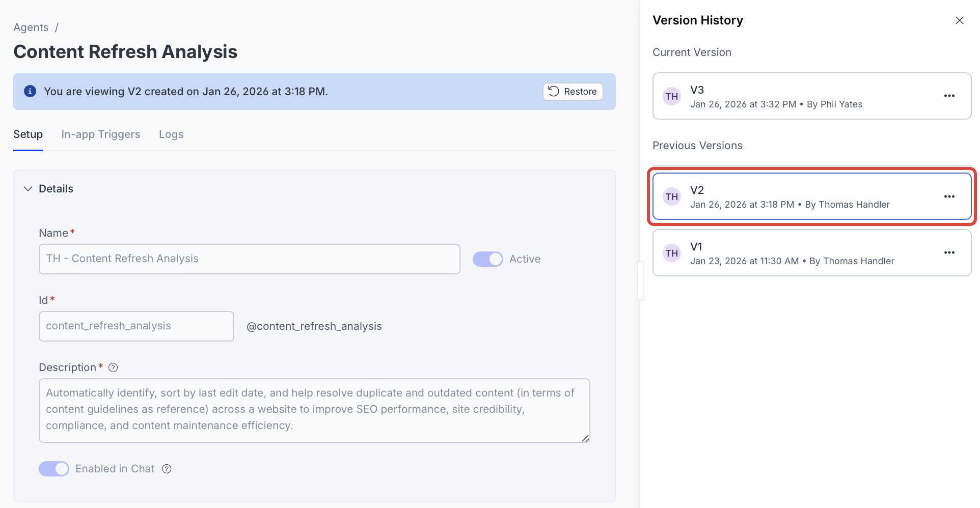Click the Description help icon
The width and height of the screenshot is (980, 508).
[113, 368]
